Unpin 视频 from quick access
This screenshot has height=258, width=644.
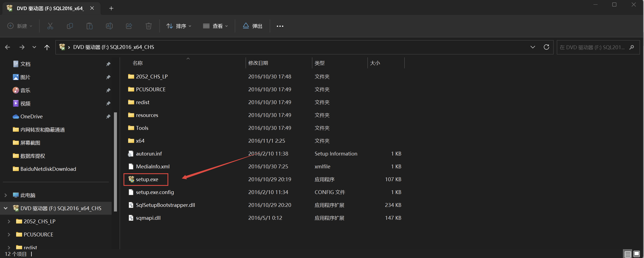tap(108, 103)
